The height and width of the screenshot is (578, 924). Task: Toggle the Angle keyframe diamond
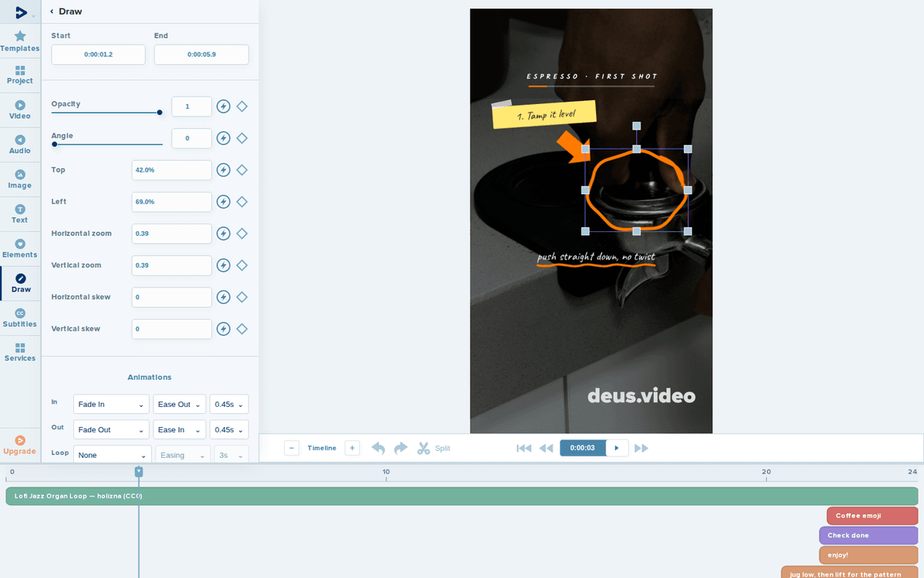click(x=242, y=138)
